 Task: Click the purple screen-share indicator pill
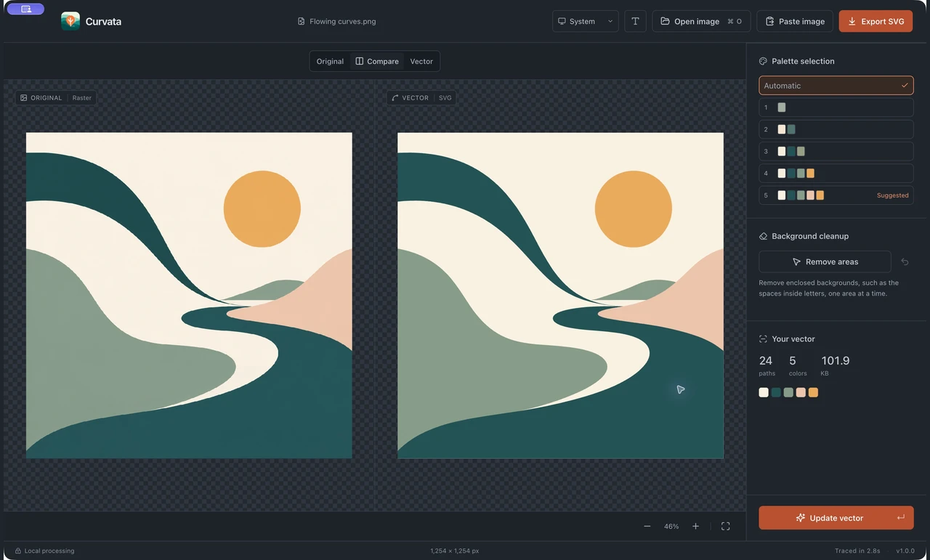coord(25,9)
